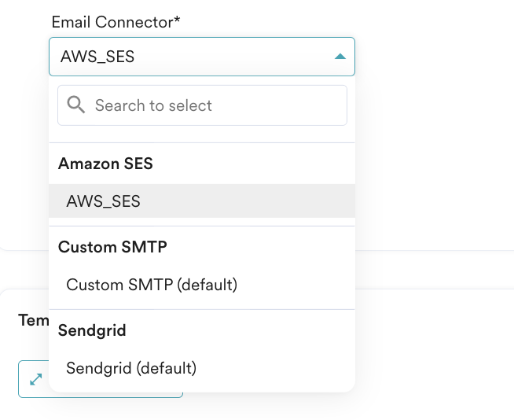Click the divider line below AWS_SES option
Image resolution: width=514 pixels, height=420 pixels.
[x=202, y=227]
